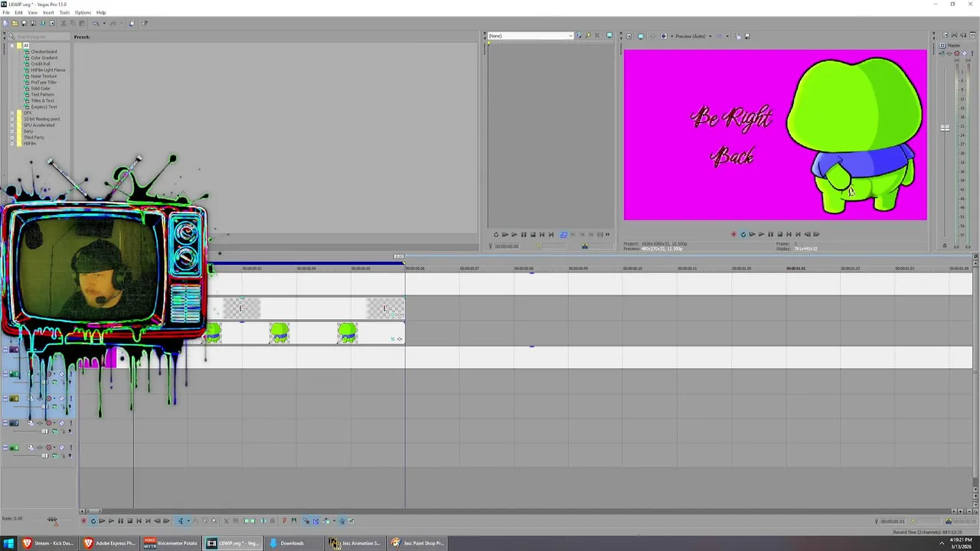Click the Save As toolbar icon
Image resolution: width=980 pixels, height=551 pixels.
pos(34,23)
